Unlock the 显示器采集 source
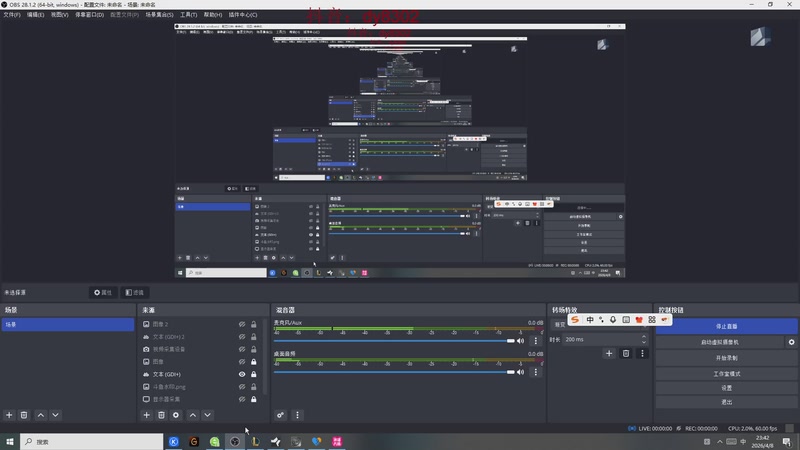Viewport: 800px width, 450px height. coord(254,399)
